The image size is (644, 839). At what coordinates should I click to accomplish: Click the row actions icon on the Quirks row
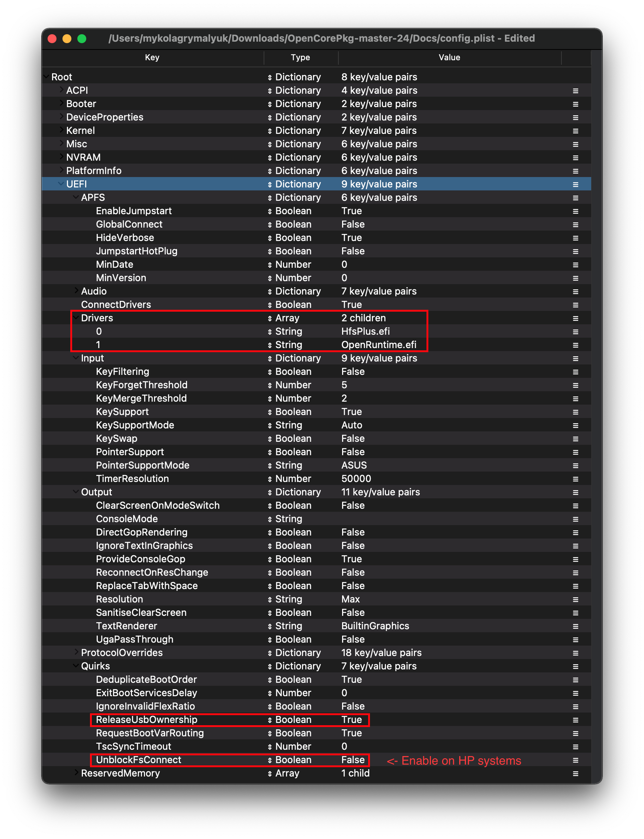[x=575, y=666]
